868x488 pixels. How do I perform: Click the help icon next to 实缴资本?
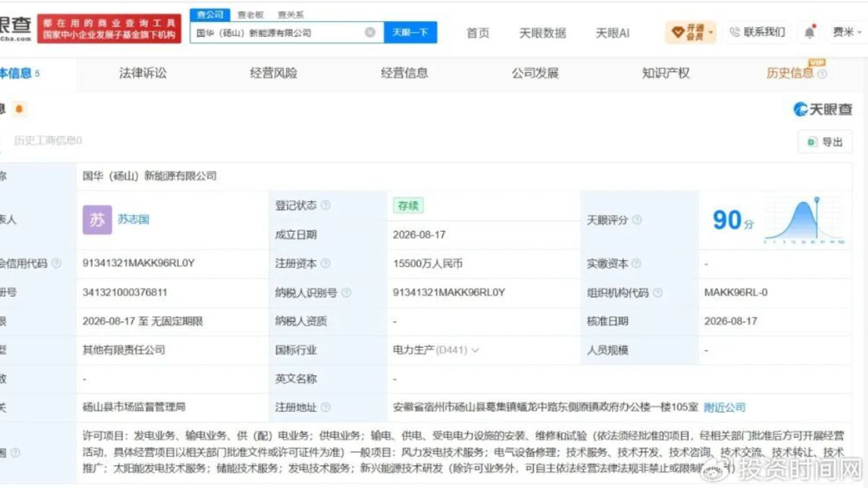click(637, 263)
